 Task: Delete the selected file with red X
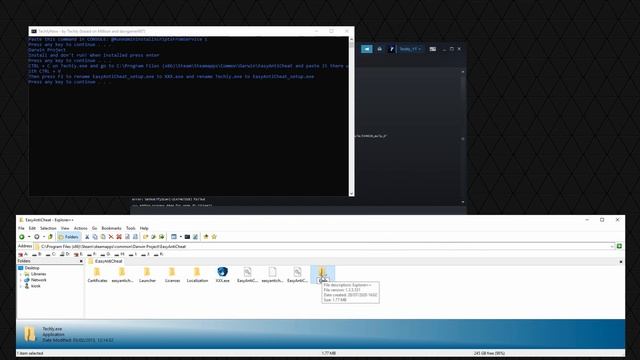111,237
